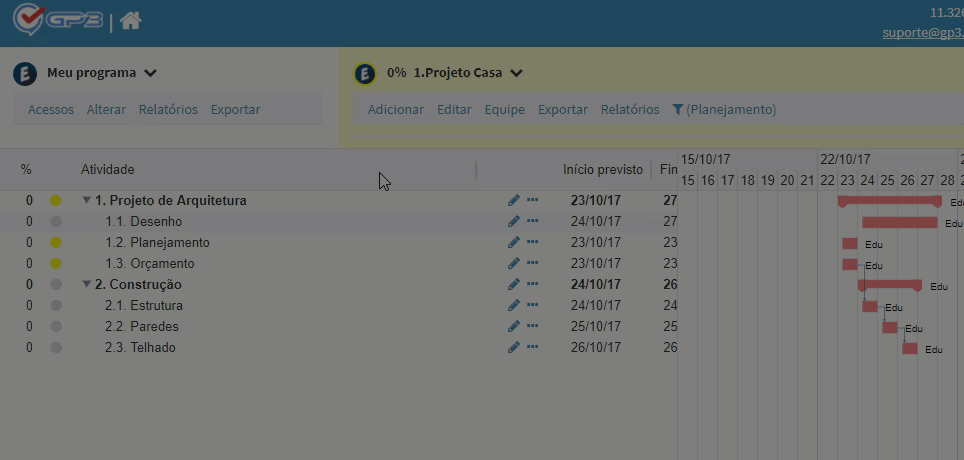Open program Acessos menu
964x460 pixels.
(x=51, y=109)
